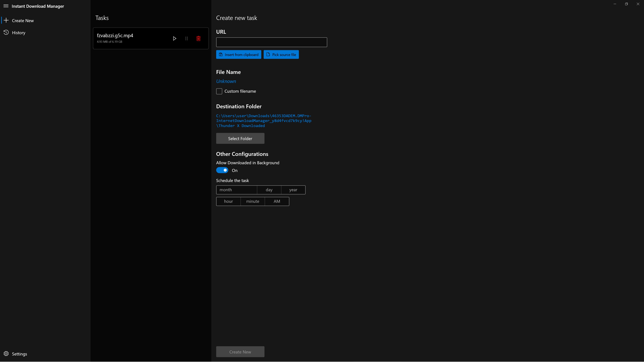Resume the fzvabzzi.g5c.mp4 download
The height and width of the screenshot is (362, 644).
[174, 39]
